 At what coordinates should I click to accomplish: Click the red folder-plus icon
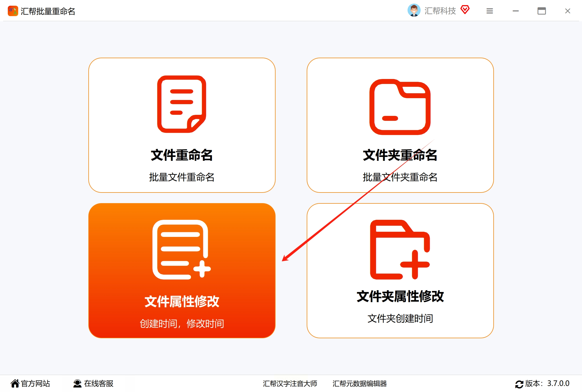400,250
